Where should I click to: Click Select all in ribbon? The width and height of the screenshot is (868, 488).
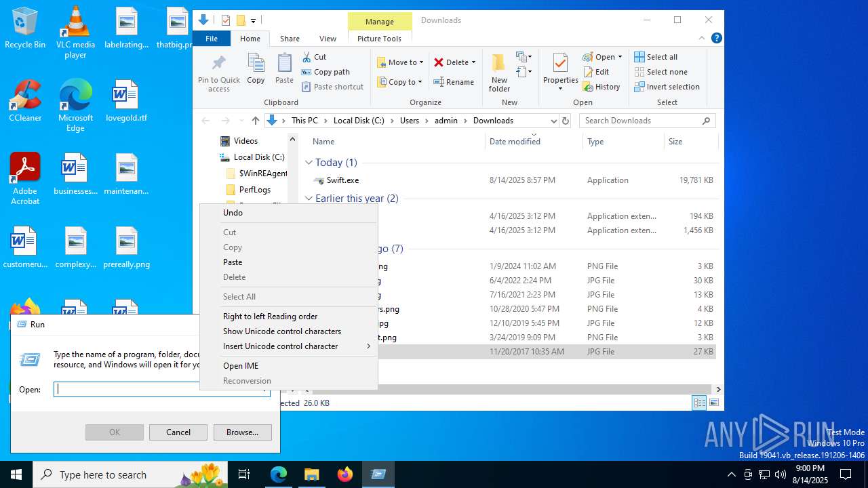tap(656, 57)
